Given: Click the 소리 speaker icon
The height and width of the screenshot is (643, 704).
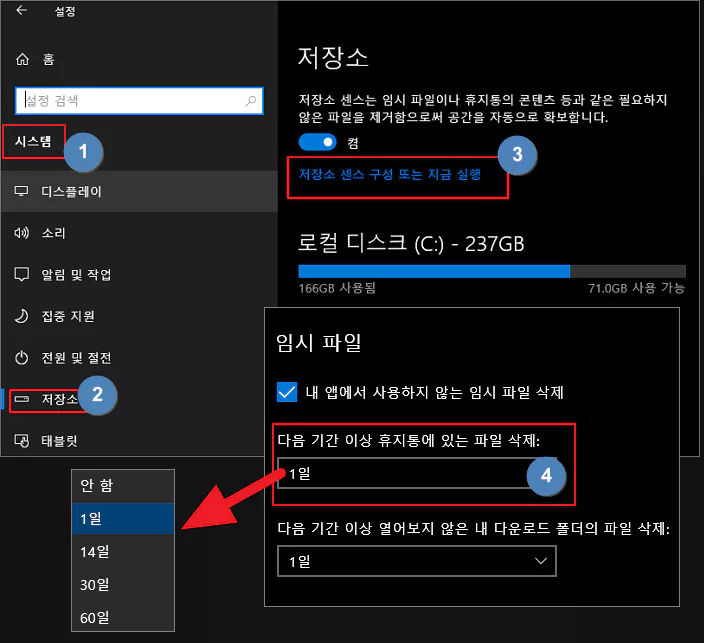Looking at the screenshot, I should tap(21, 233).
